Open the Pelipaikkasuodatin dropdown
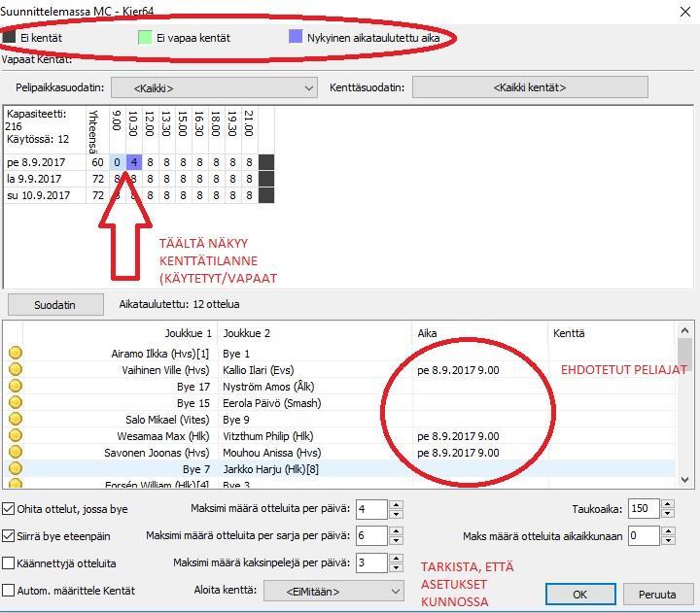The height and width of the screenshot is (613, 700). tap(214, 87)
